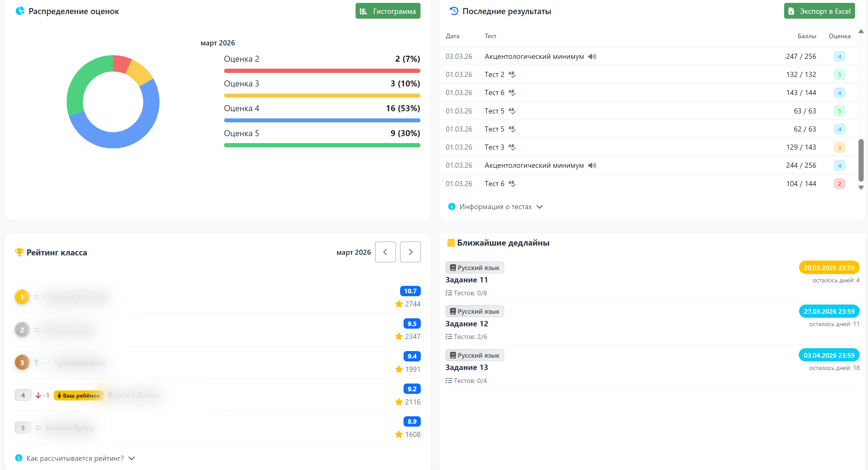Click the 10.7 rating badge
The width and height of the screenshot is (868, 470).
[x=410, y=291]
